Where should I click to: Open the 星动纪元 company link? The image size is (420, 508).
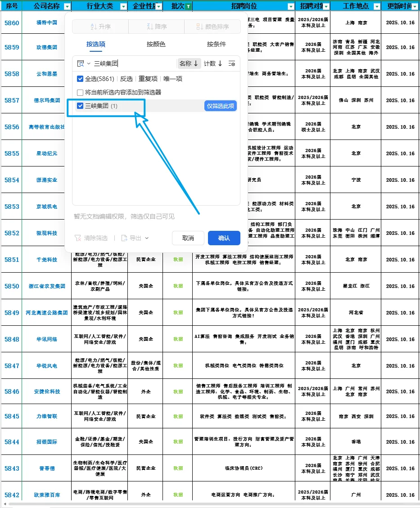[47, 153]
